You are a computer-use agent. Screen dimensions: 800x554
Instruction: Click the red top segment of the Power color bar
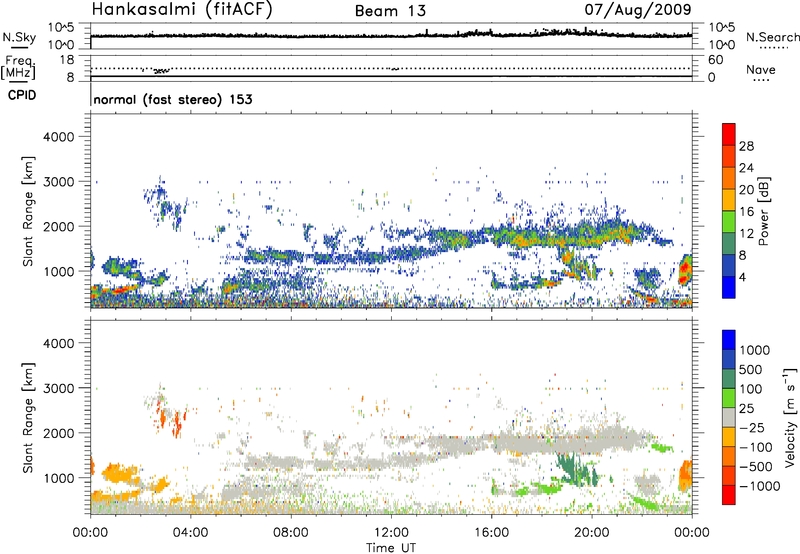click(x=729, y=134)
